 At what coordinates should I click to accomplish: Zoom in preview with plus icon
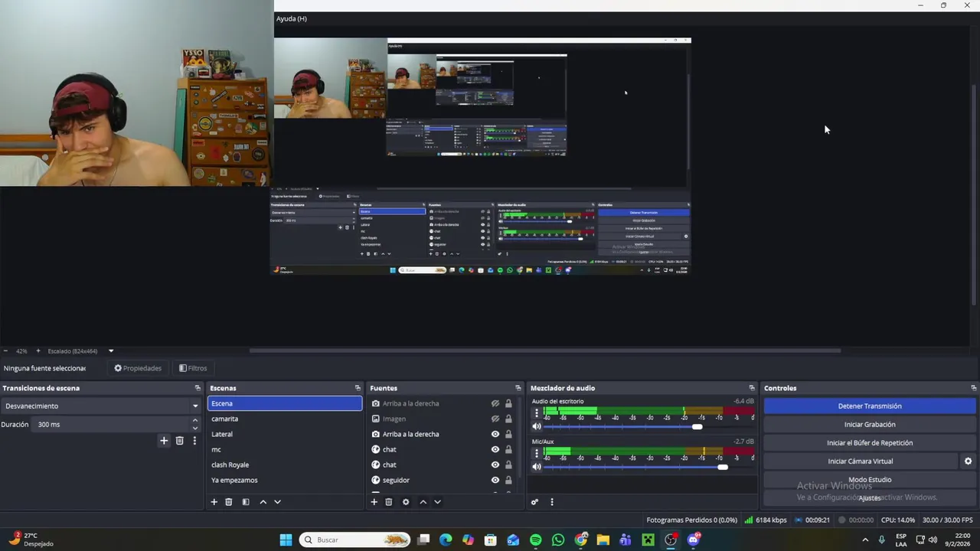tap(38, 351)
